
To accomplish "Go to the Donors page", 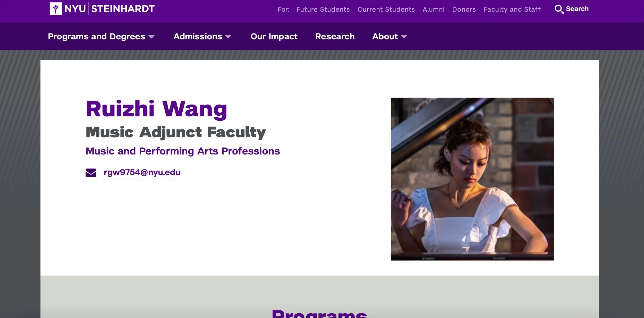I will (464, 10).
